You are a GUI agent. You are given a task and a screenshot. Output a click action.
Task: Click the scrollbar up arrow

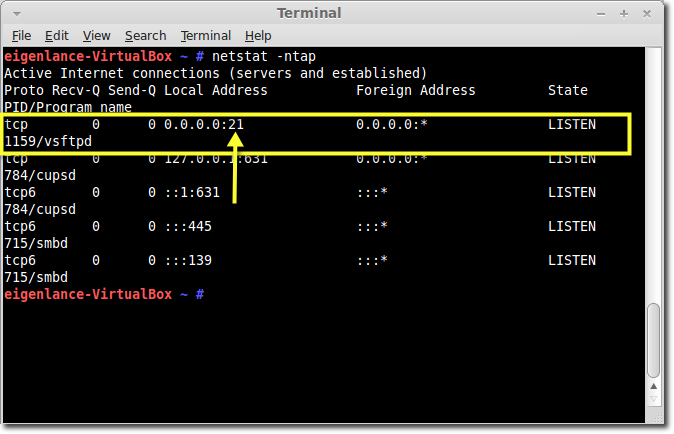654,386
